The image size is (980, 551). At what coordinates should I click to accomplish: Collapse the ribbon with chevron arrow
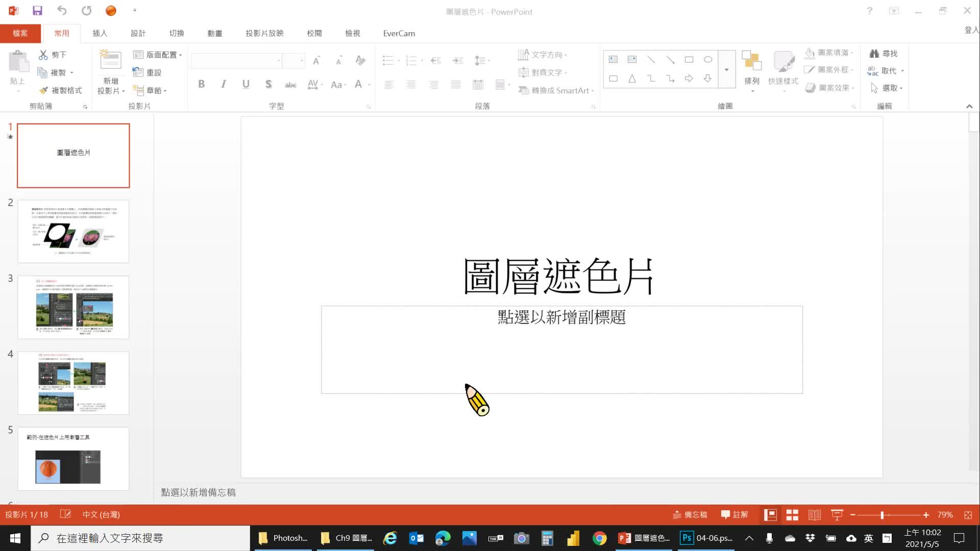click(x=969, y=106)
